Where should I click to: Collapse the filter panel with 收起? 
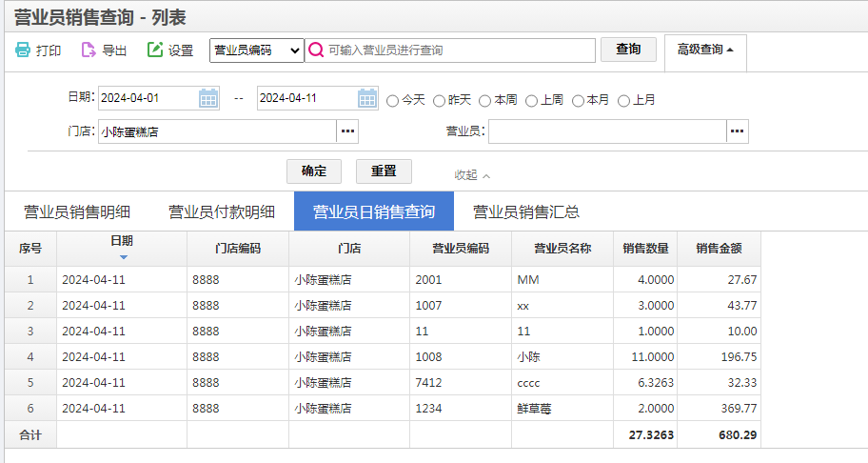pos(472,175)
